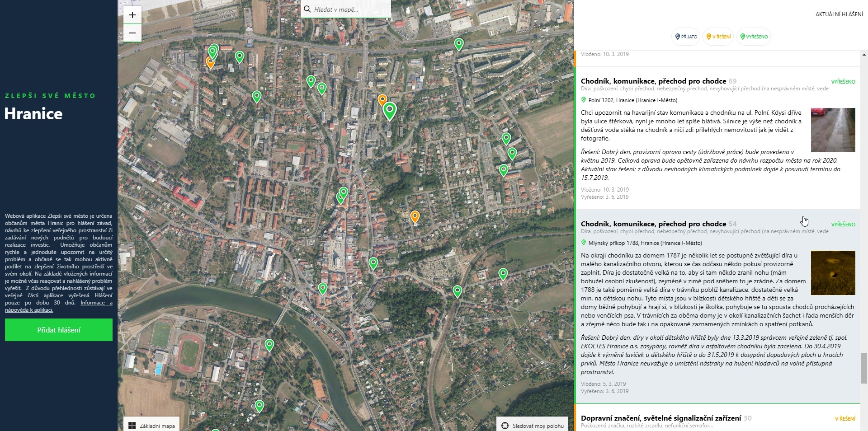Image resolution: width=868 pixels, height=431 pixels.
Task: Click the location pin icon beside Mlýnský příkop
Action: pyautogui.click(x=584, y=243)
